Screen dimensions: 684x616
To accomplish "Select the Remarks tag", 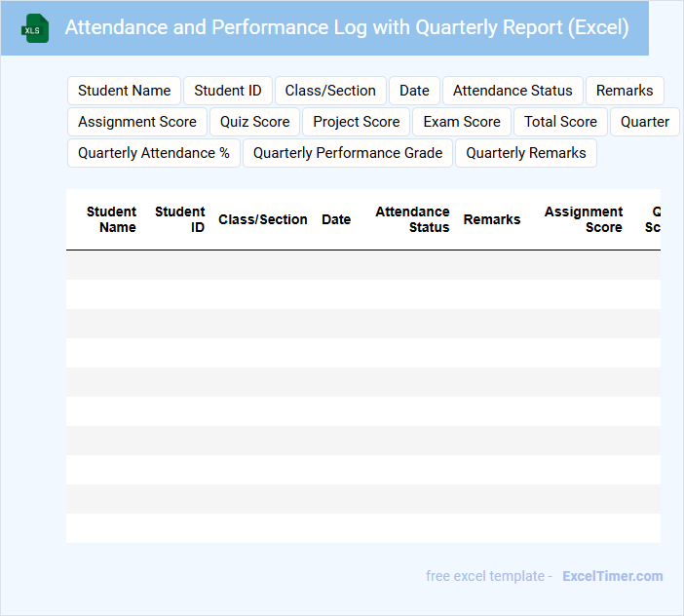I will [625, 91].
